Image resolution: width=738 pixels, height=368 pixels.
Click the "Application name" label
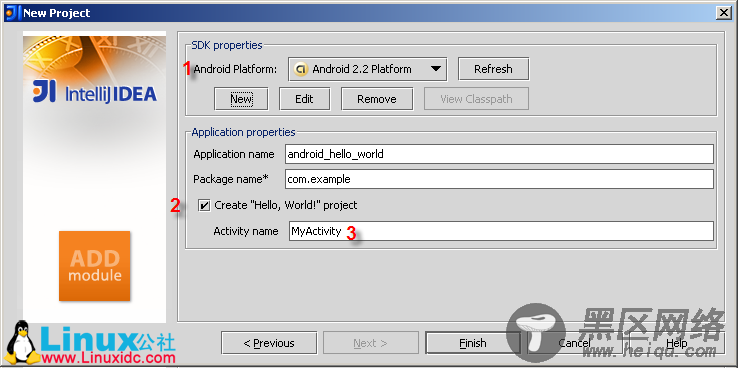pyautogui.click(x=234, y=154)
